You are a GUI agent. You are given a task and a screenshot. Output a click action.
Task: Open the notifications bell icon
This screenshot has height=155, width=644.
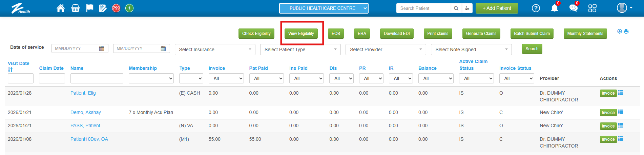[x=554, y=8]
